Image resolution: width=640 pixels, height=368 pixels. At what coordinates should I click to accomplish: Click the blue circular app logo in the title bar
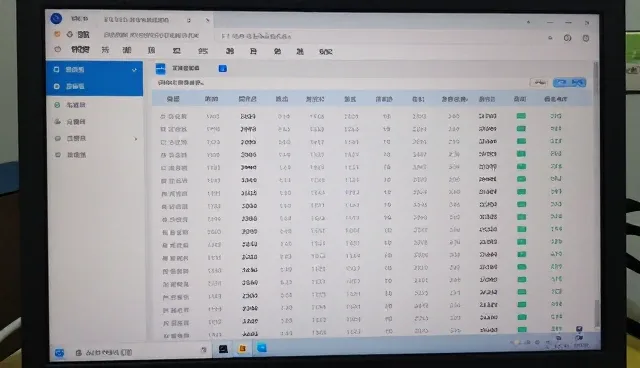point(56,18)
